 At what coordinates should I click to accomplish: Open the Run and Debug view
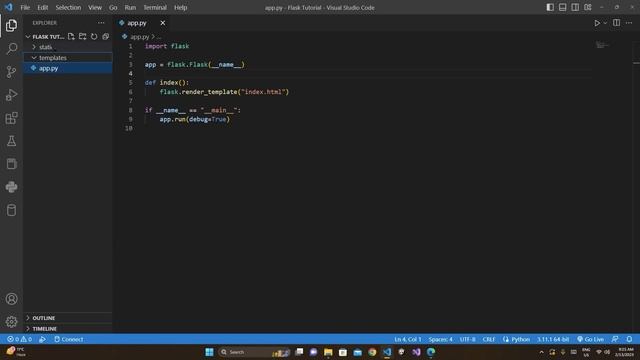click(x=11, y=95)
